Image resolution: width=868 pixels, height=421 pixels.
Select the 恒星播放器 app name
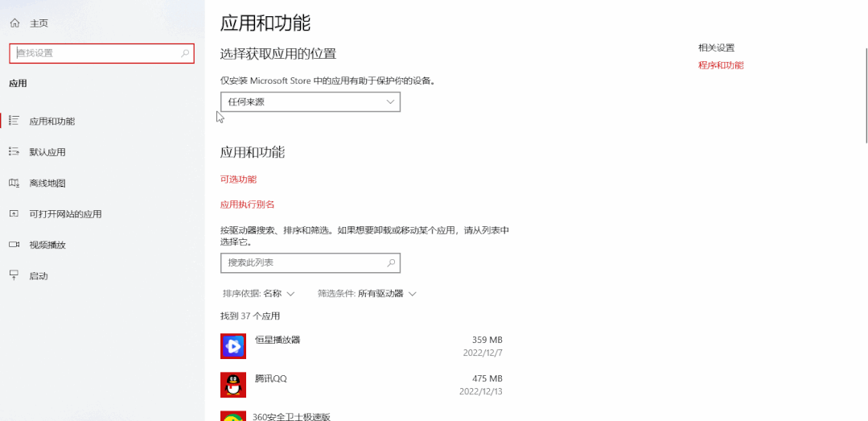click(278, 340)
